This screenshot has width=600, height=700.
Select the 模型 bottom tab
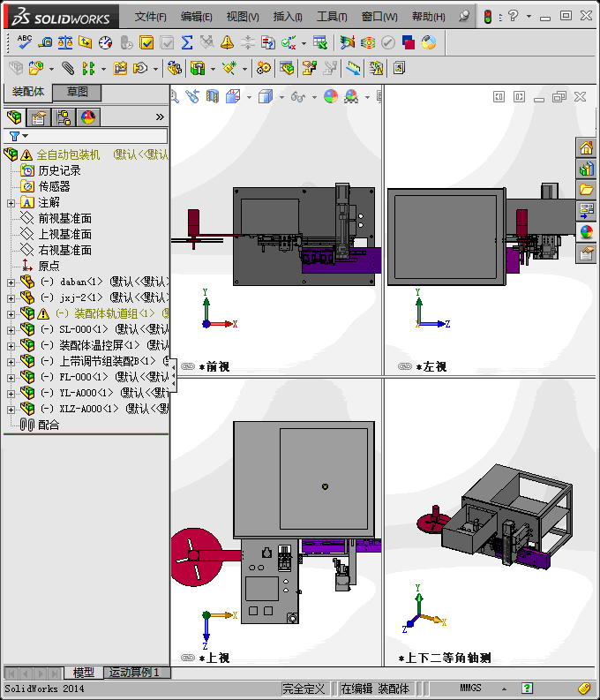(x=84, y=673)
